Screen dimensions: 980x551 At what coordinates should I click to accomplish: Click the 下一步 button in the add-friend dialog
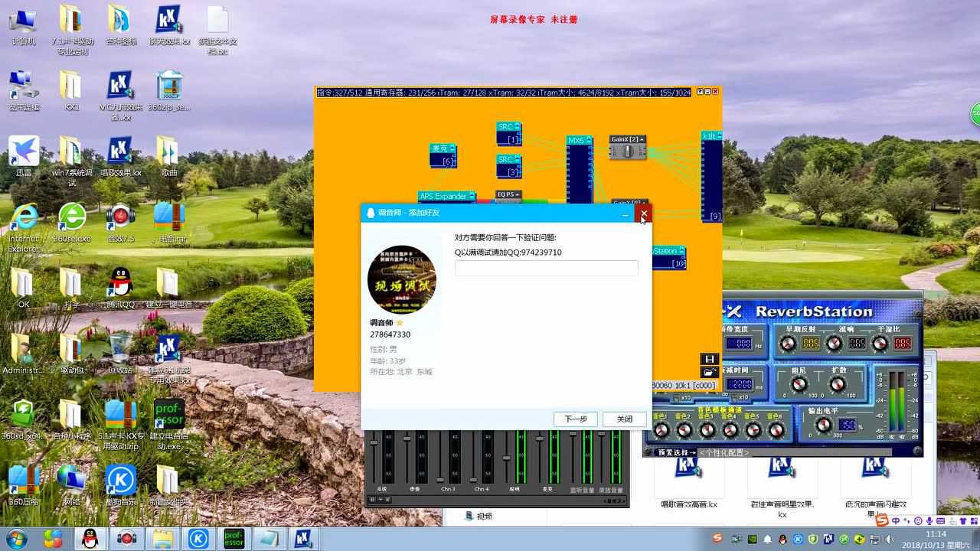point(576,419)
